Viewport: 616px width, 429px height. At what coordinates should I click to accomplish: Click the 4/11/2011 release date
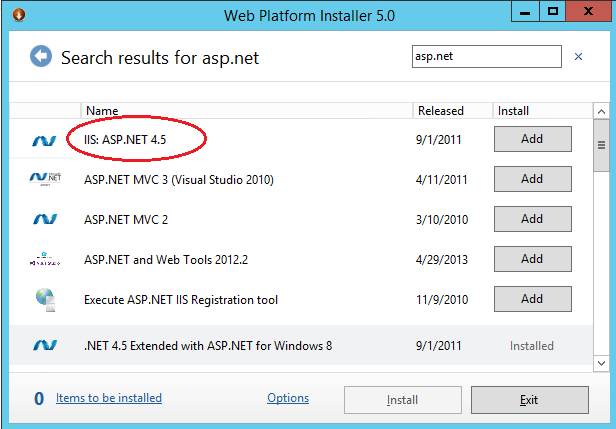click(x=442, y=180)
